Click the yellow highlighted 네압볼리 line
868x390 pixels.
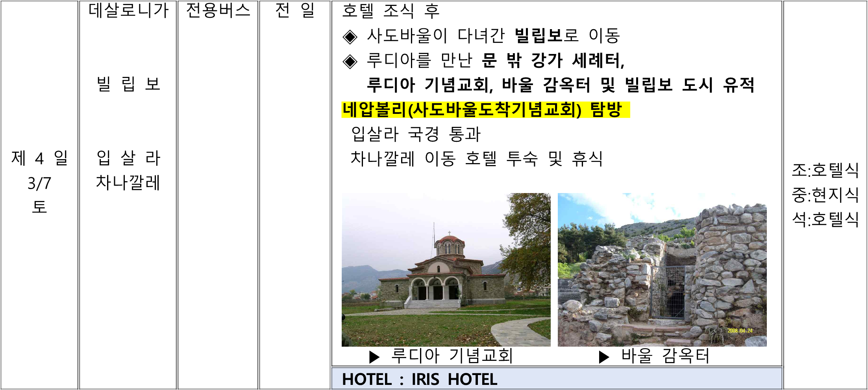[x=485, y=110]
